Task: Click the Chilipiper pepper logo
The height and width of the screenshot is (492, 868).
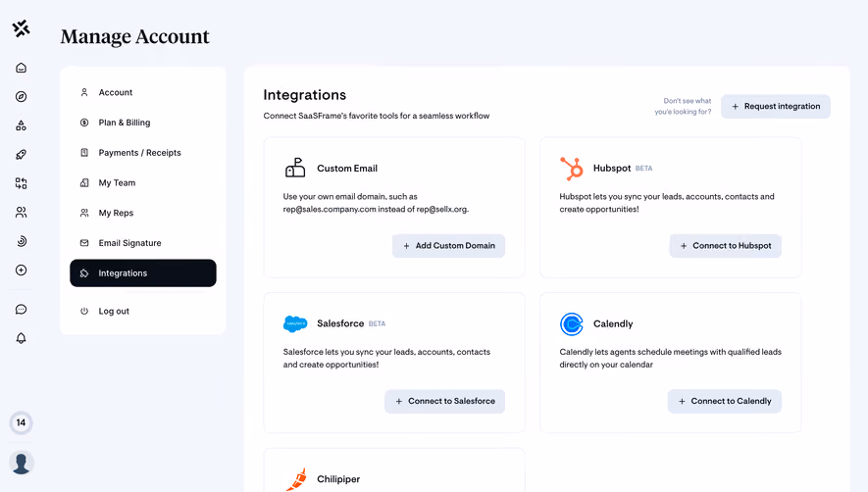Action: (x=297, y=479)
